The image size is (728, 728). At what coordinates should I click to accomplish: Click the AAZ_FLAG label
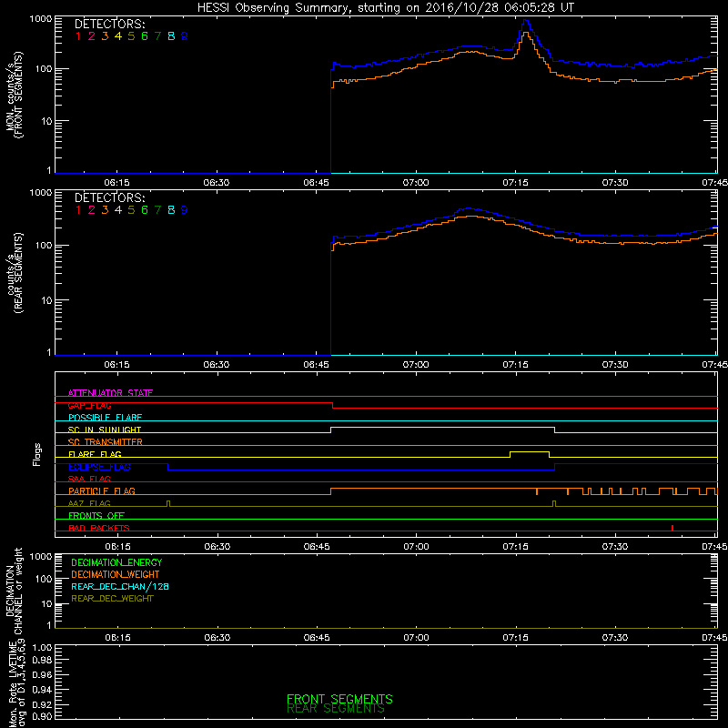(x=89, y=503)
